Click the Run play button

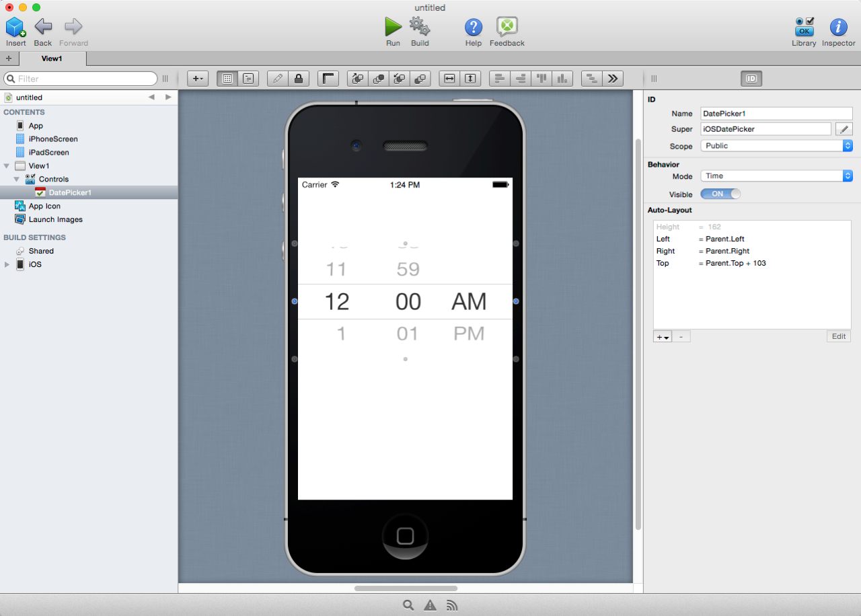pyautogui.click(x=393, y=27)
